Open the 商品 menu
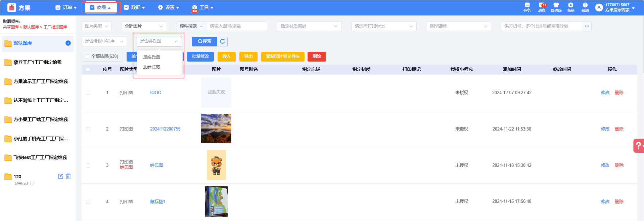644x221 pixels. (100, 7)
